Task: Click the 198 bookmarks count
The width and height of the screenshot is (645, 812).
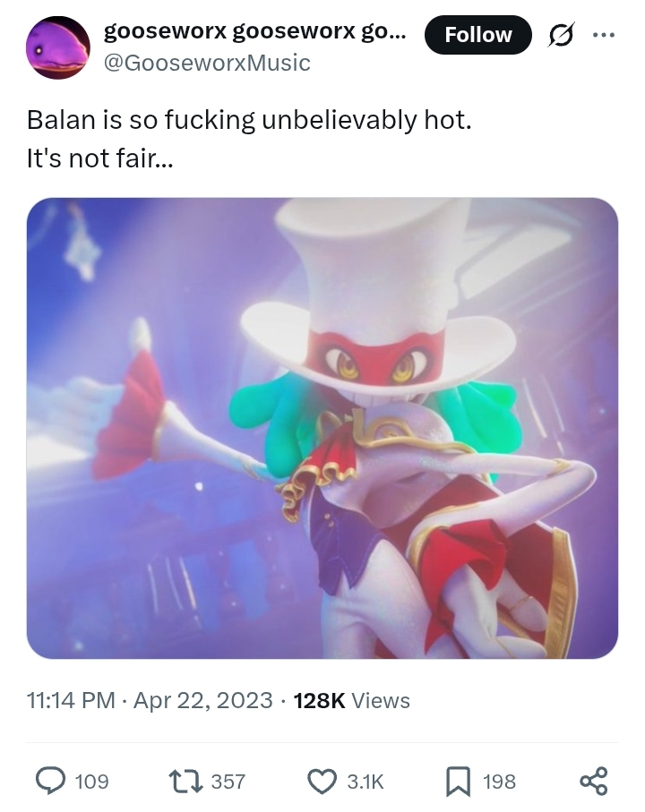Action: [x=499, y=781]
